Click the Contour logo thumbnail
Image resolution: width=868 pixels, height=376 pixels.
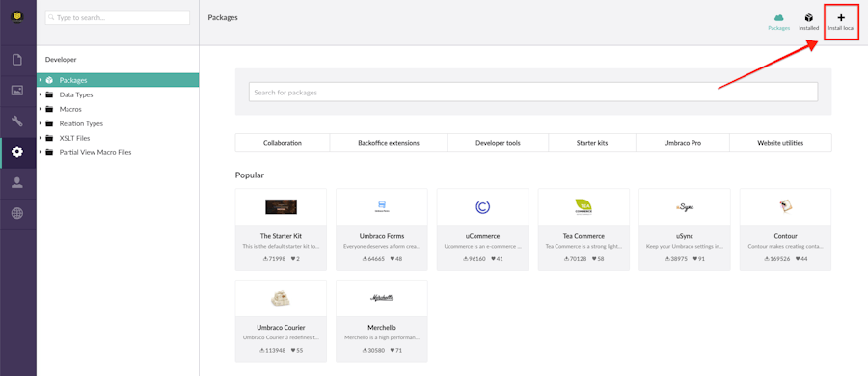coord(785,207)
